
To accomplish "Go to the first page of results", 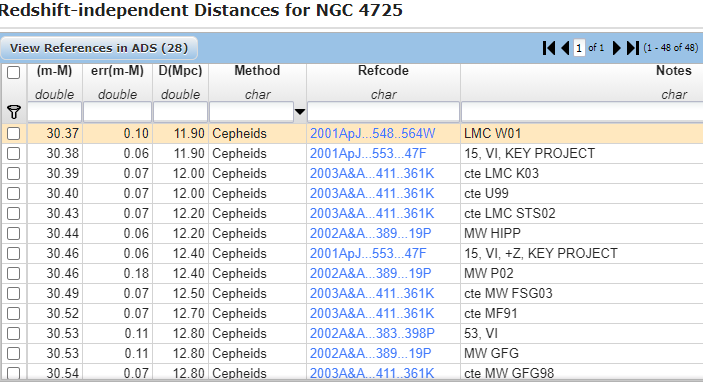I will pos(549,48).
